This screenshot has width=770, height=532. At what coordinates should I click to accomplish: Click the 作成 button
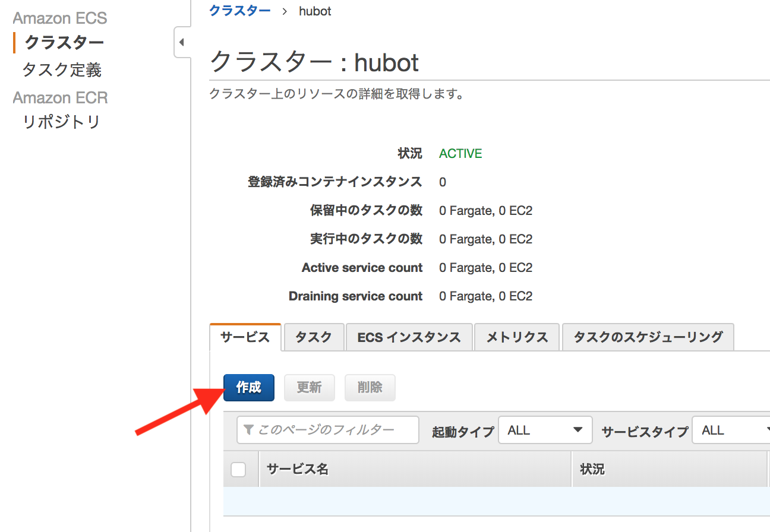coord(249,388)
